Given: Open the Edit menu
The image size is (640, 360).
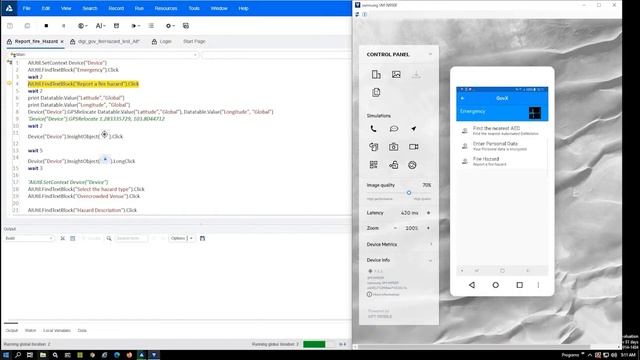Looking at the screenshot, I should pos(46,8).
